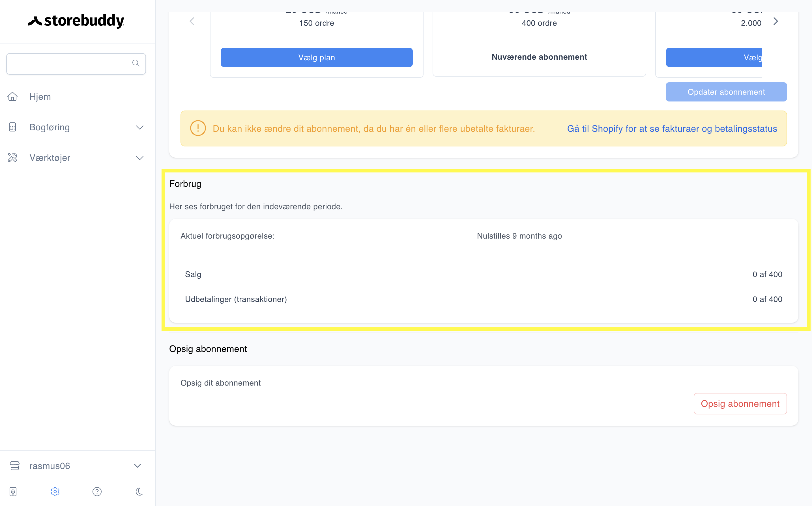Click 'Her ses forbruget' description text
Viewport: 812px width, 506px height.
256,206
